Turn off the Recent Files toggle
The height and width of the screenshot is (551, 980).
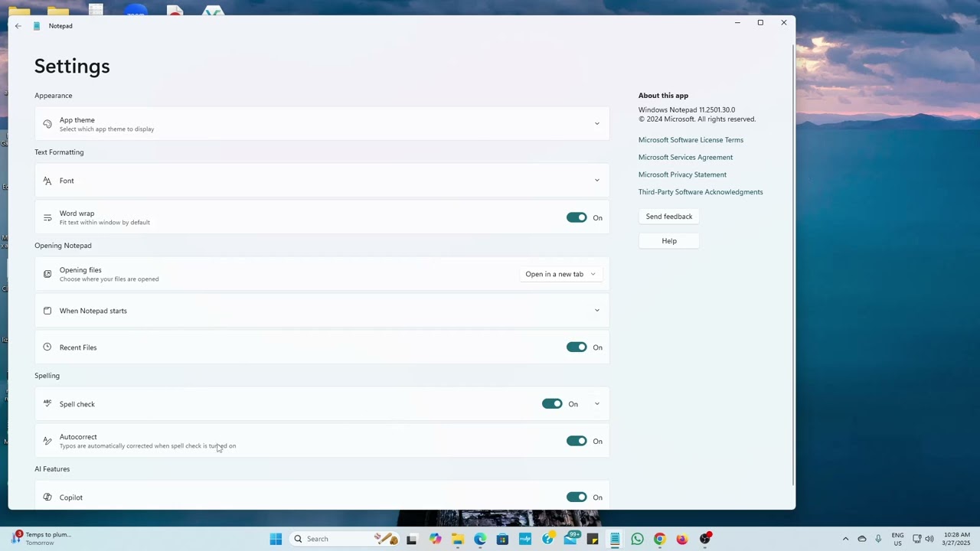click(577, 347)
